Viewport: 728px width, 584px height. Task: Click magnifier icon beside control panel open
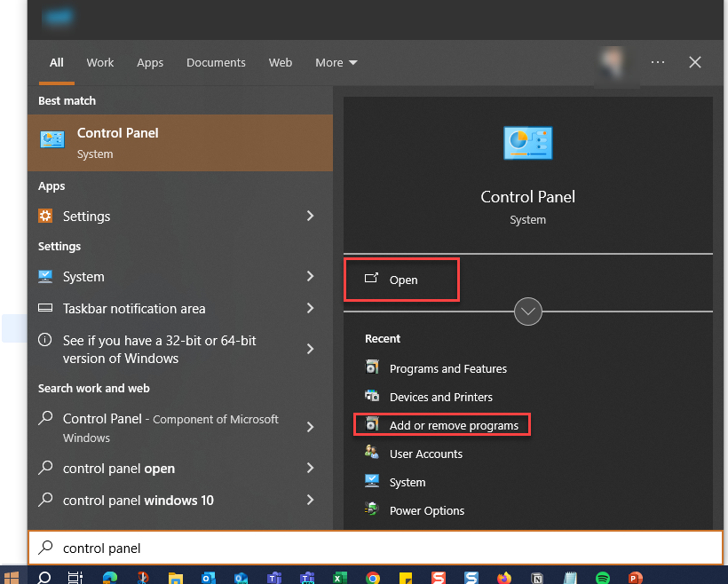[45, 468]
